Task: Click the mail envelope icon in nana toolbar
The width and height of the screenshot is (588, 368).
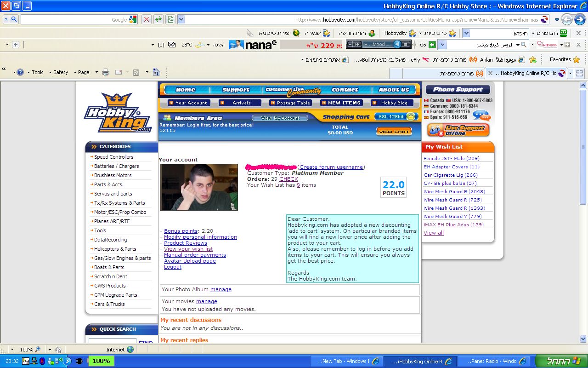Action: 172,45
